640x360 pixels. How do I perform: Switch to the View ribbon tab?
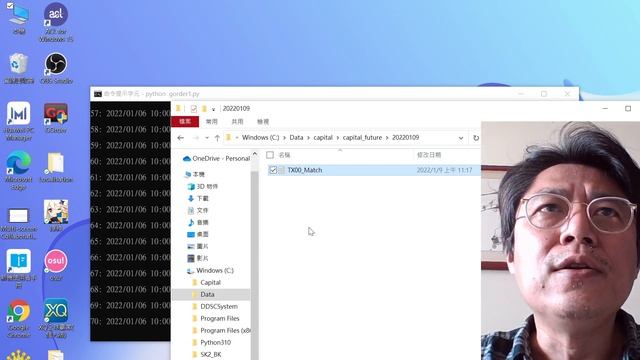pos(263,122)
